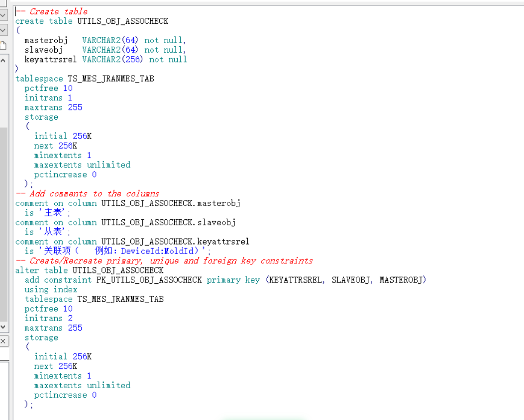Click the X icon below the vertical scrollbar

4,342
